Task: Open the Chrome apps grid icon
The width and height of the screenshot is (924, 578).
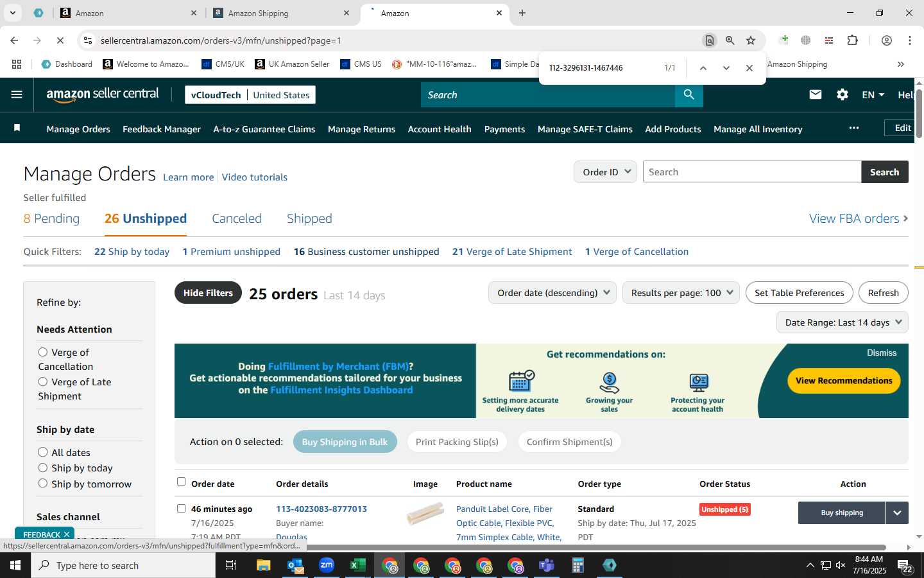Action: [x=17, y=64]
